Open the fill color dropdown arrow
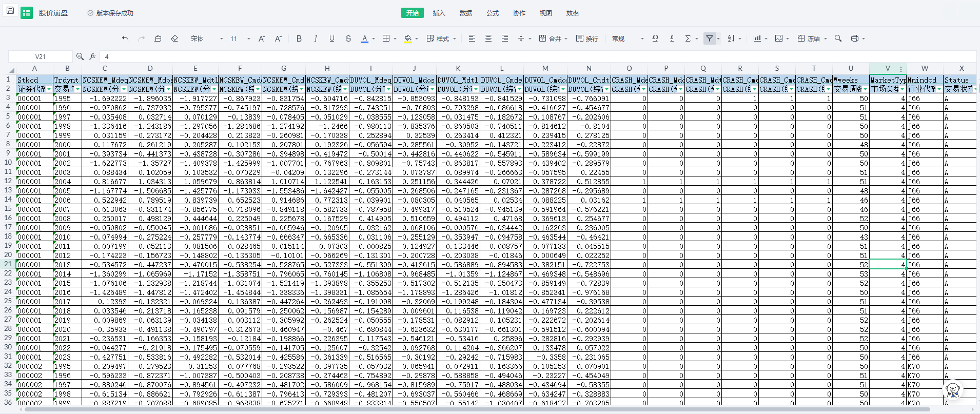Screen dimensions: 980x414 click(417, 38)
